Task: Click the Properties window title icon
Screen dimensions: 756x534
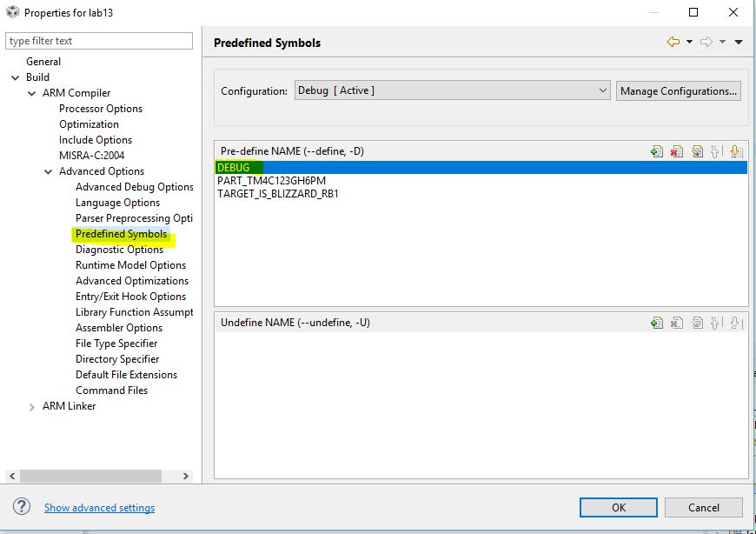Action: pyautogui.click(x=12, y=12)
